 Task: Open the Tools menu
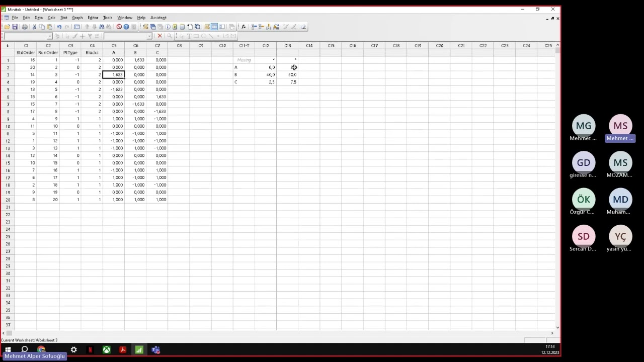pos(108,18)
